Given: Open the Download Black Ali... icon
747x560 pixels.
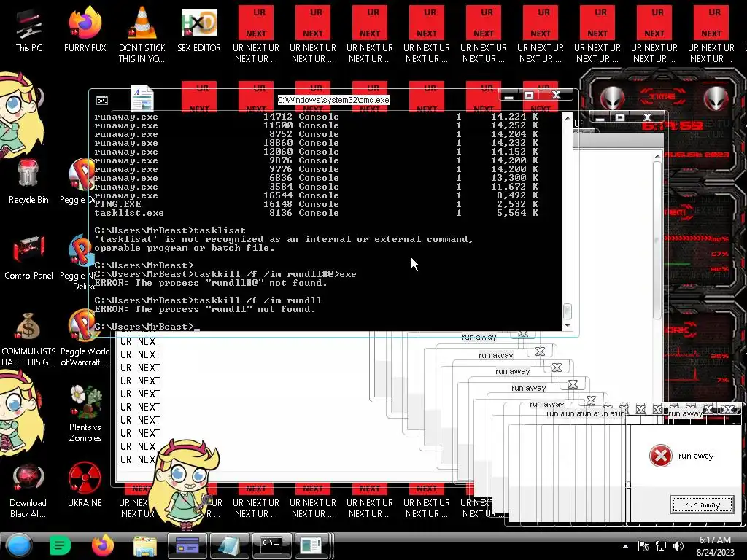Looking at the screenshot, I should 28,491.
